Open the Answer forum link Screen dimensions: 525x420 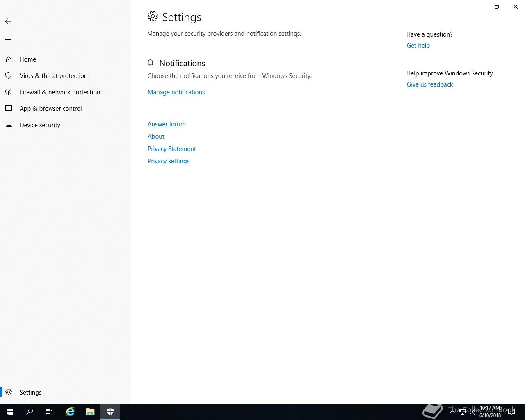pyautogui.click(x=167, y=124)
